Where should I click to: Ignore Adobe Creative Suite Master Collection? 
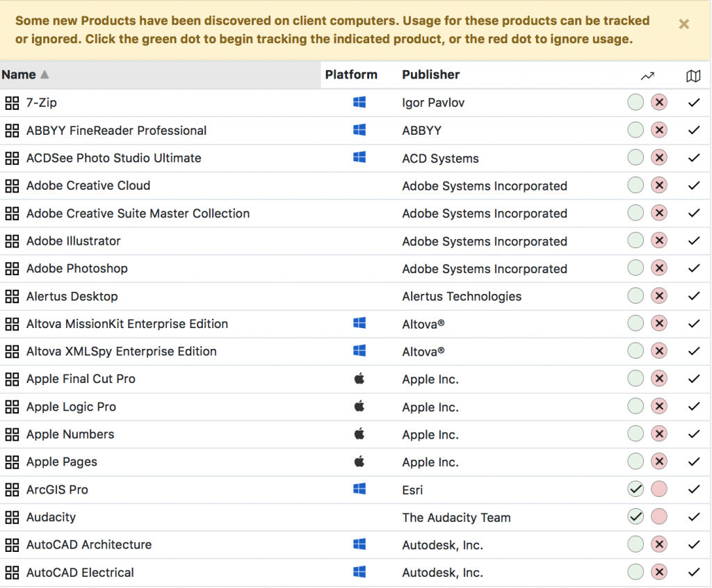click(659, 213)
